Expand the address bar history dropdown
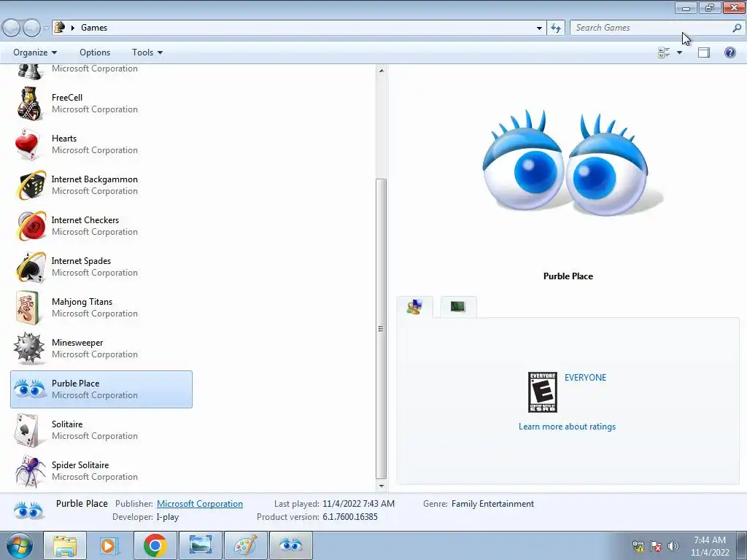Image resolution: width=747 pixels, height=560 pixels. coord(539,28)
